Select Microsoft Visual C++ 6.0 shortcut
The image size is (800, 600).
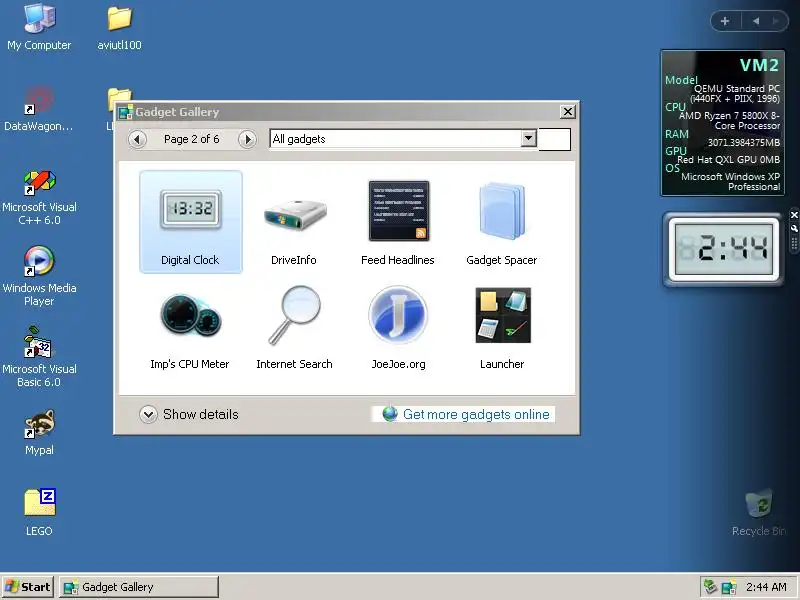tap(39, 198)
